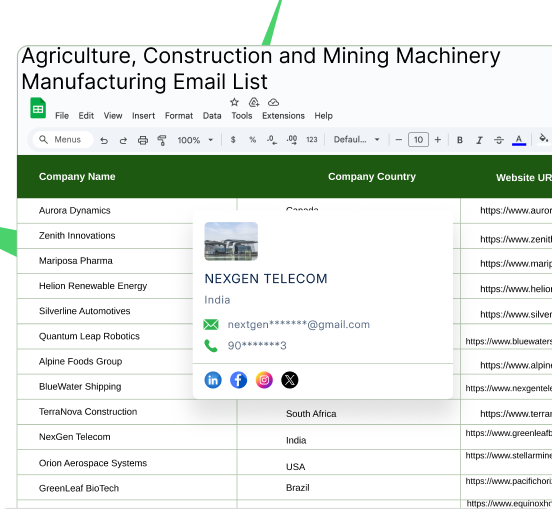Toggle strikethrough formatting

pyautogui.click(x=498, y=140)
